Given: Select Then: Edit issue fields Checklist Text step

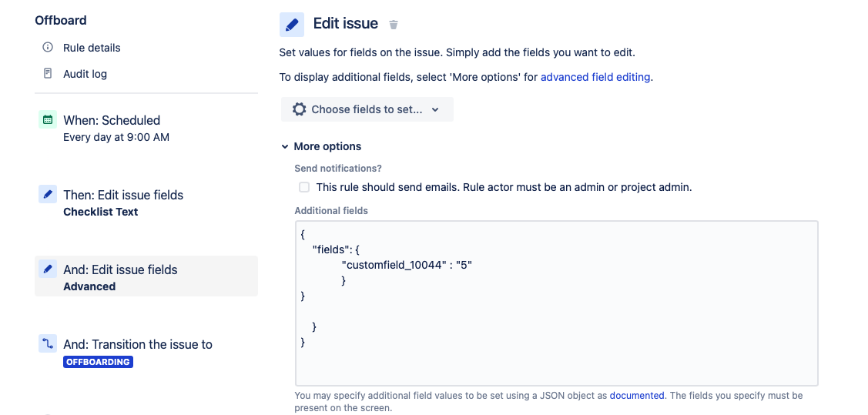Looking at the screenshot, I should click(146, 202).
